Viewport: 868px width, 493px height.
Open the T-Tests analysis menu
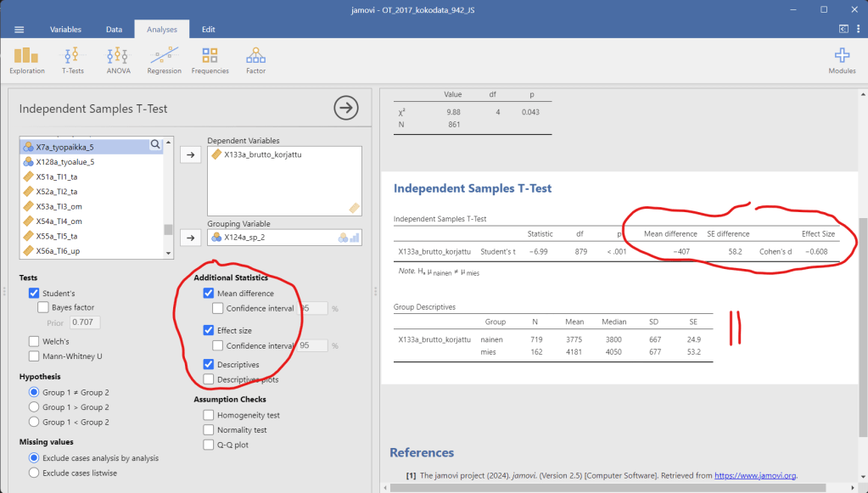click(73, 59)
